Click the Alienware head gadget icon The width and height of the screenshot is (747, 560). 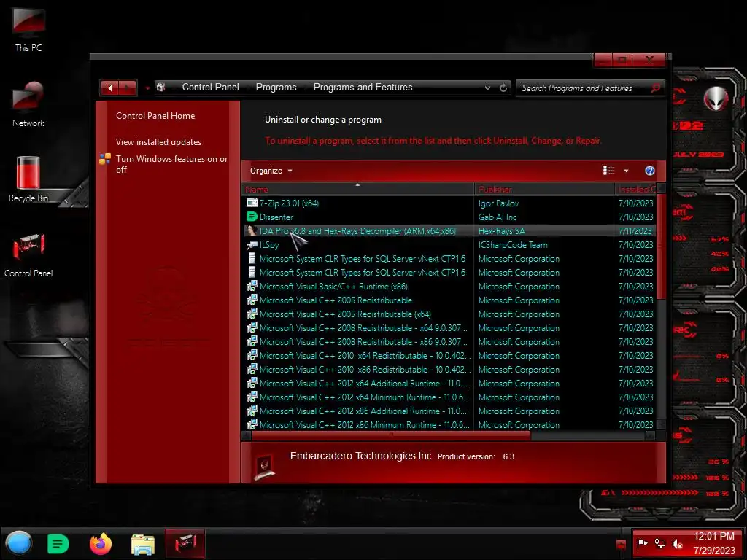tap(716, 98)
